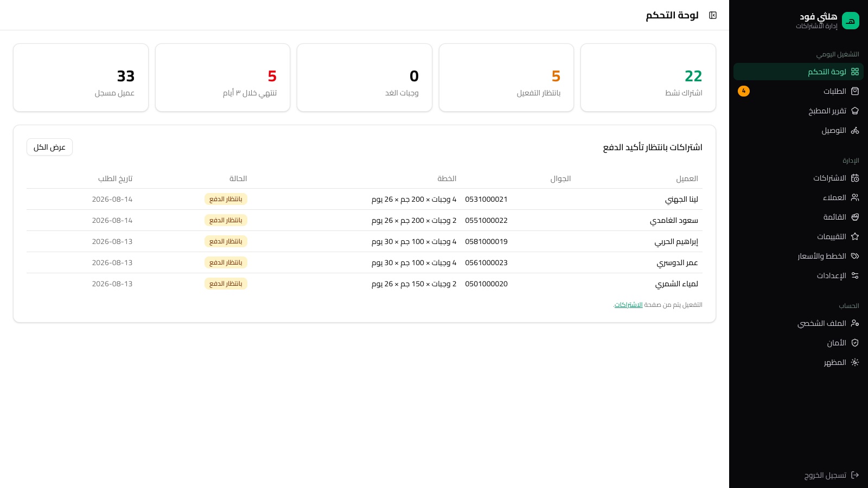This screenshot has height=488, width=868.
Task: Click the تاريخ الطلب column header
Action: click(x=115, y=178)
